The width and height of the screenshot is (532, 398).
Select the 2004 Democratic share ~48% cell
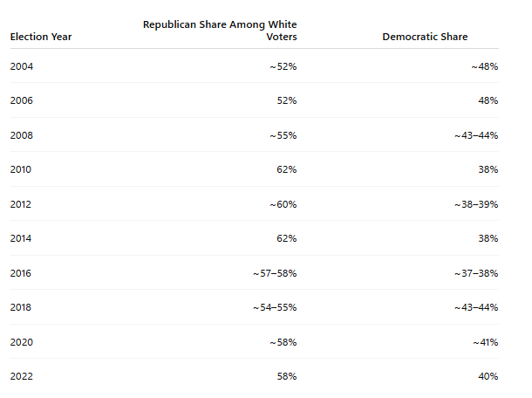tap(485, 66)
